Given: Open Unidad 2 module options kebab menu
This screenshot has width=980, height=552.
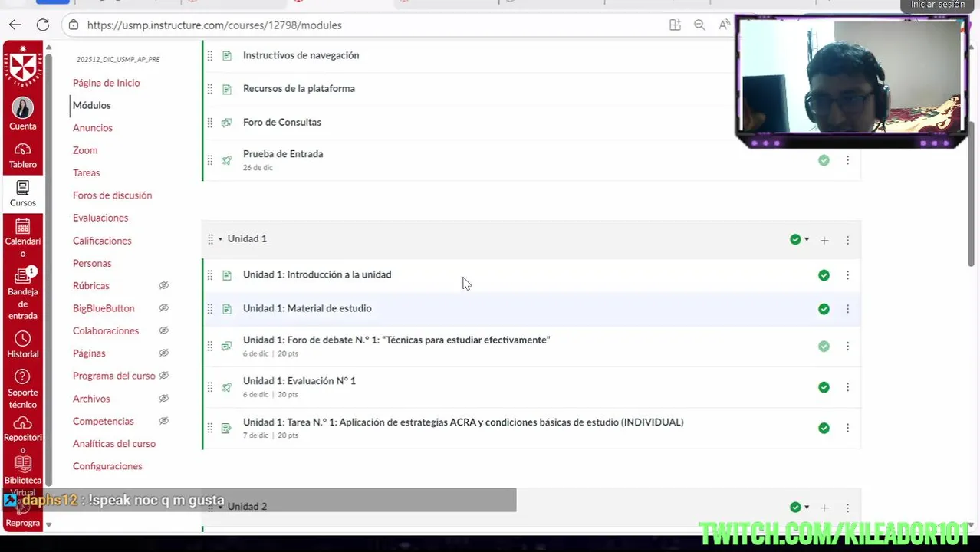Looking at the screenshot, I should 847,508.
